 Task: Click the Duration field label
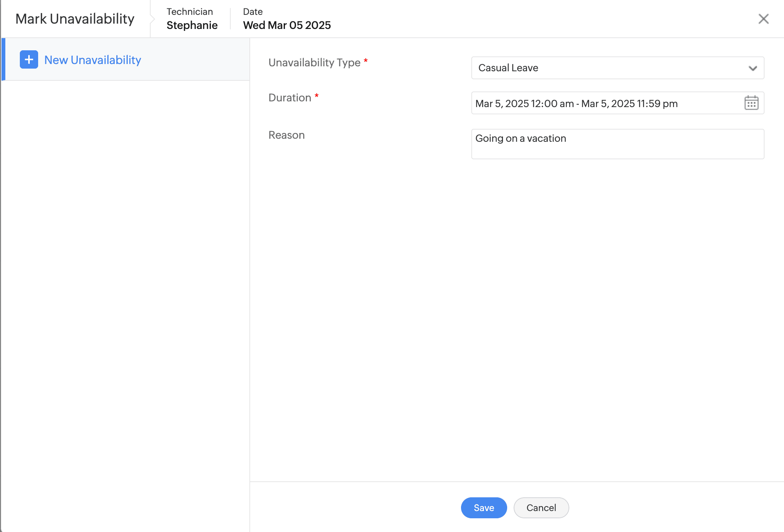290,98
